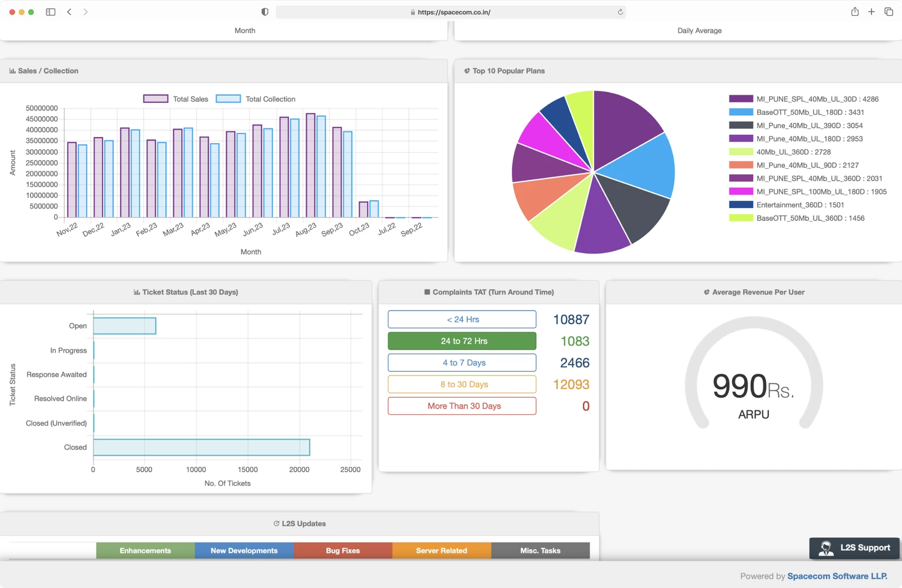Click the MI_Pune_40Mb_UL_90D color swatch
Screen dimensions: 902x588
(741, 165)
